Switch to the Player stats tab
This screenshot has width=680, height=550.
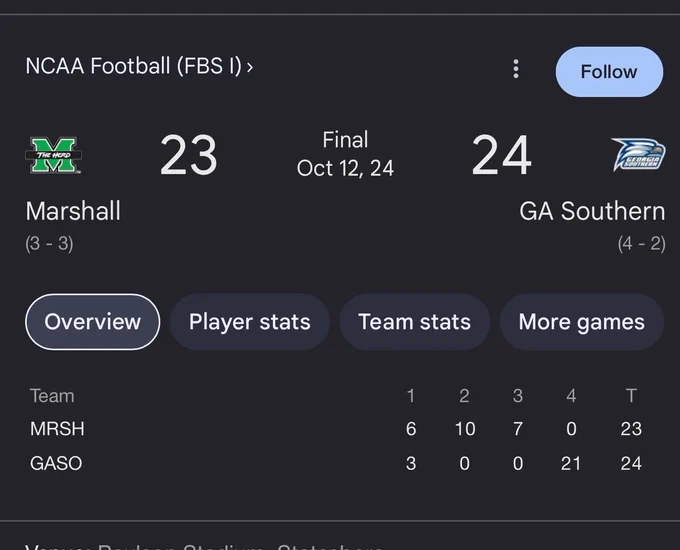pyautogui.click(x=250, y=322)
